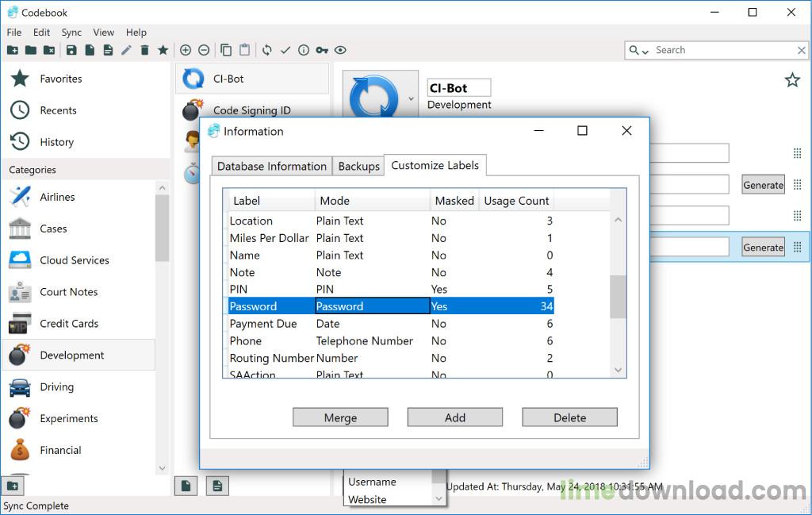
Task: Click the save disk toolbar icon
Action: coord(71,50)
